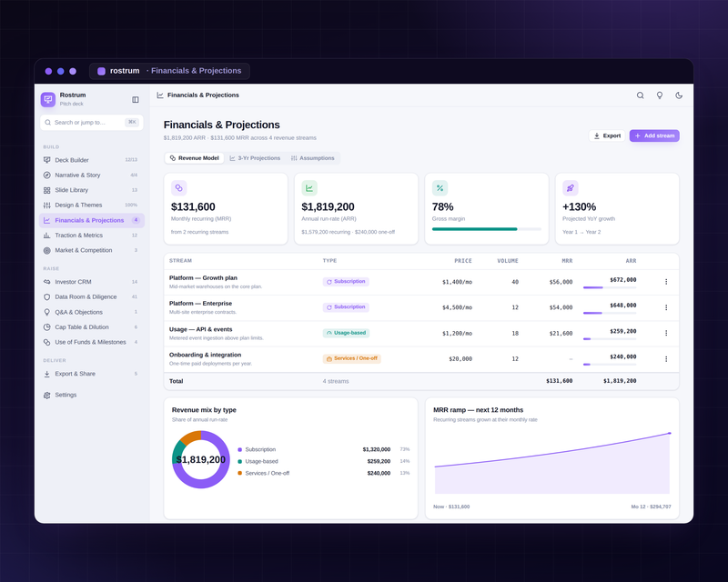Click the Rostrum logo icon in sidebar
728x582 pixels.
[48, 99]
